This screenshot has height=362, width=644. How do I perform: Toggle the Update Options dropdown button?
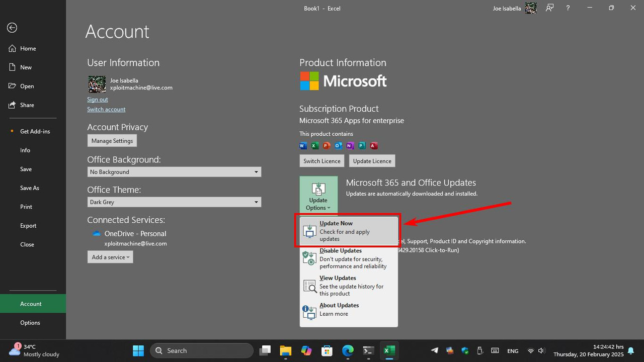coord(318,196)
